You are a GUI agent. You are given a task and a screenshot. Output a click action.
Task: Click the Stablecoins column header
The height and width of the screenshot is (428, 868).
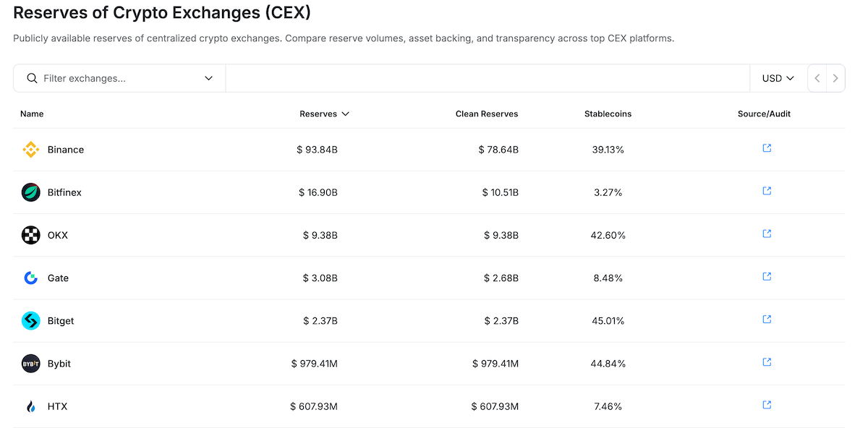coord(608,114)
